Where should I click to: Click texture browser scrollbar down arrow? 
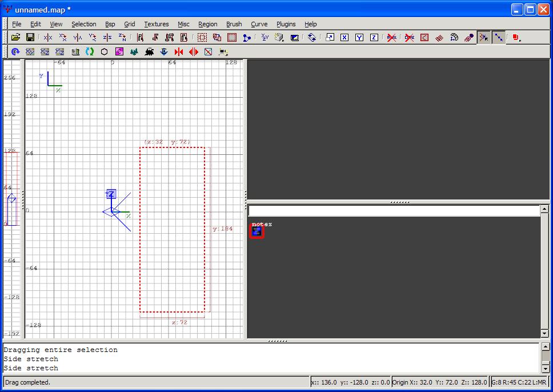coord(544,333)
